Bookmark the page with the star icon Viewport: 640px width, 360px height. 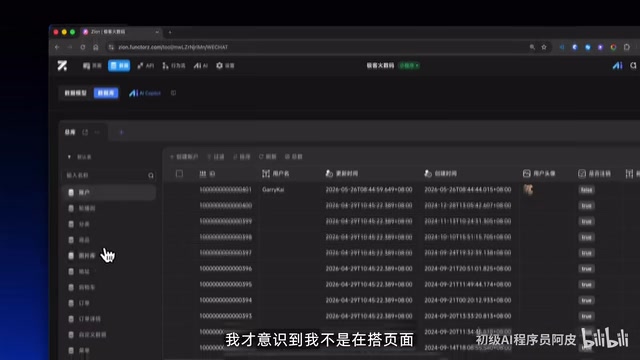point(544,47)
